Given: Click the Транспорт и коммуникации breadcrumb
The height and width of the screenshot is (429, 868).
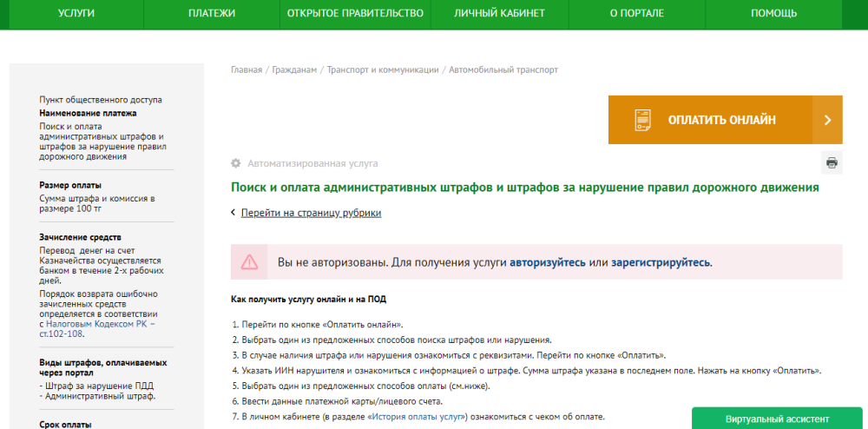Looking at the screenshot, I should pyautogui.click(x=383, y=69).
